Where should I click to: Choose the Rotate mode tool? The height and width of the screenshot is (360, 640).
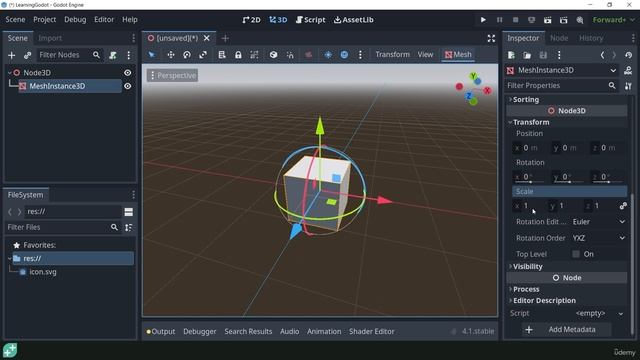coord(187,55)
